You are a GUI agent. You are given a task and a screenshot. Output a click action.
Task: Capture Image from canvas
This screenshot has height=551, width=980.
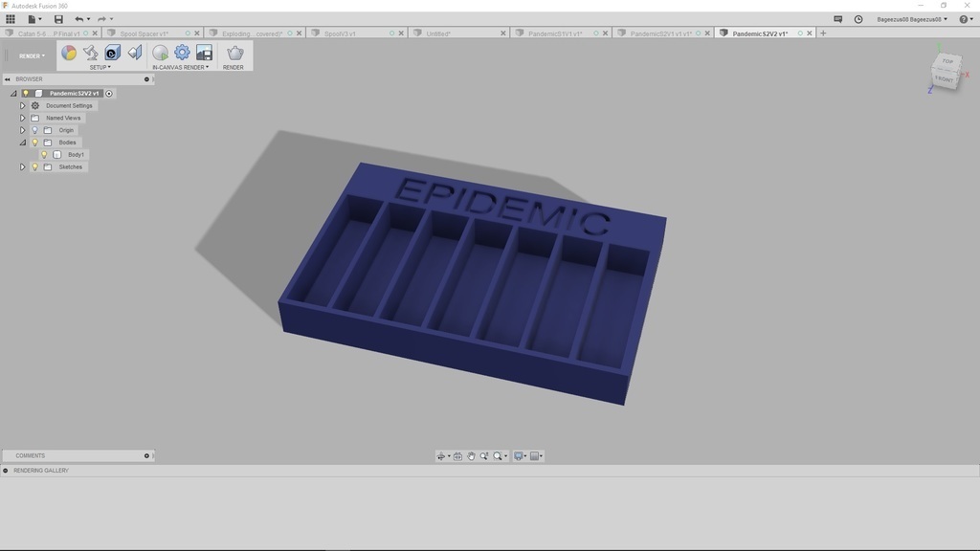204,53
